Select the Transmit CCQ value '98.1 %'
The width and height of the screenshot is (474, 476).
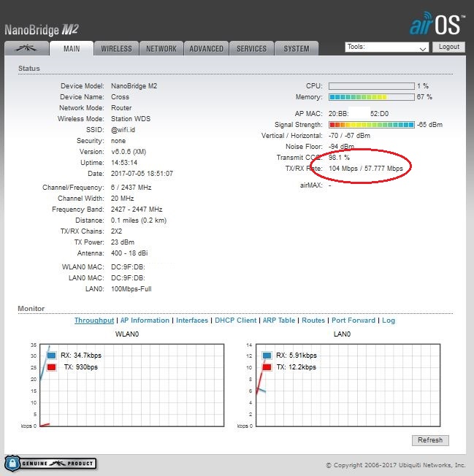pos(339,158)
